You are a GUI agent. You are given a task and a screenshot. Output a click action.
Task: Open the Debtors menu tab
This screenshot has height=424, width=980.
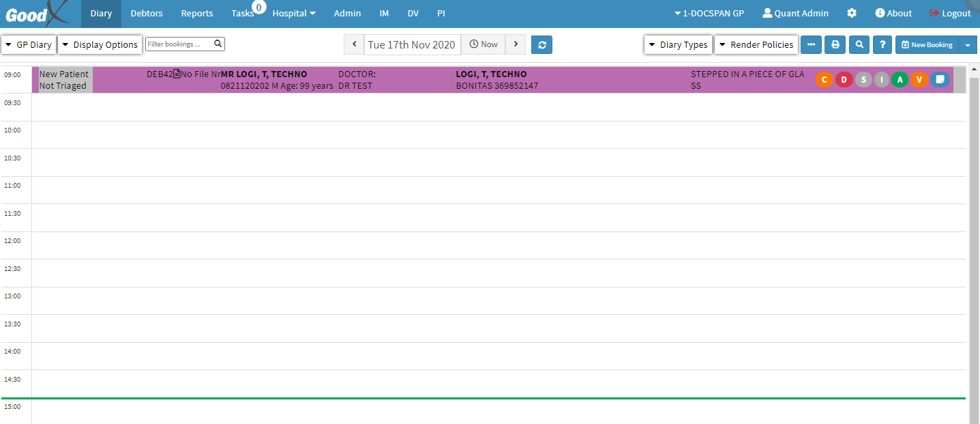[147, 13]
